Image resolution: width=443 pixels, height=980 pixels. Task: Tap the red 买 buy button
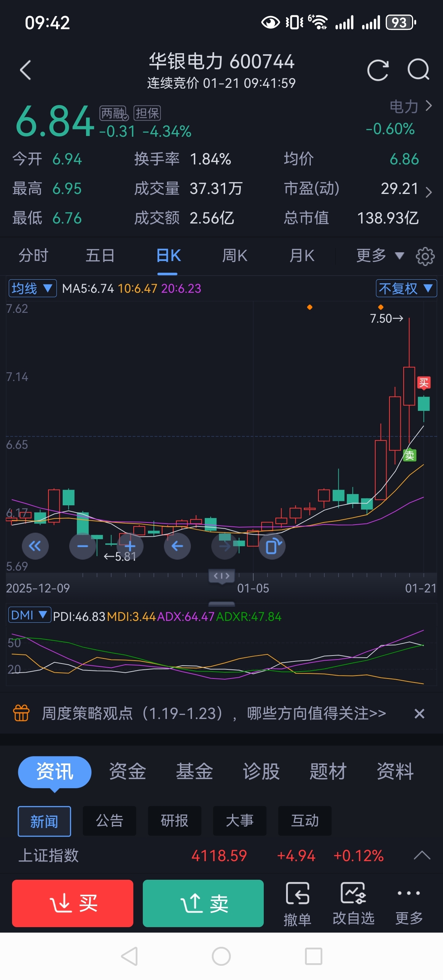click(x=72, y=903)
